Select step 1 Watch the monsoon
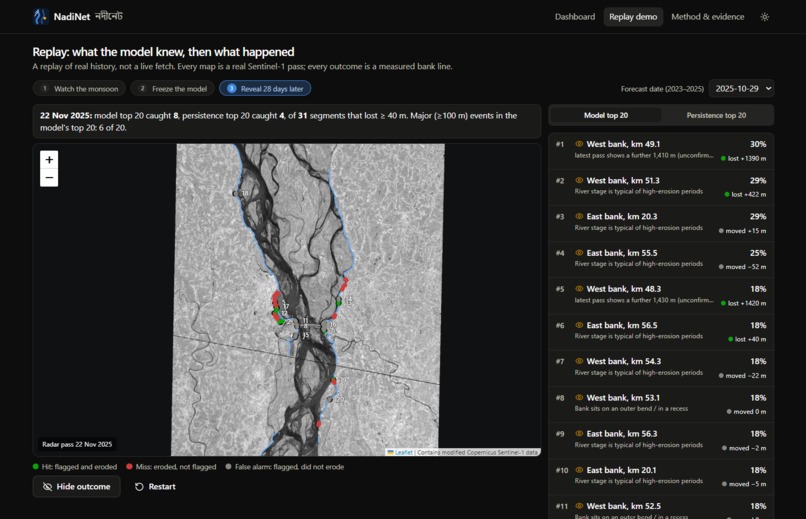 [79, 88]
